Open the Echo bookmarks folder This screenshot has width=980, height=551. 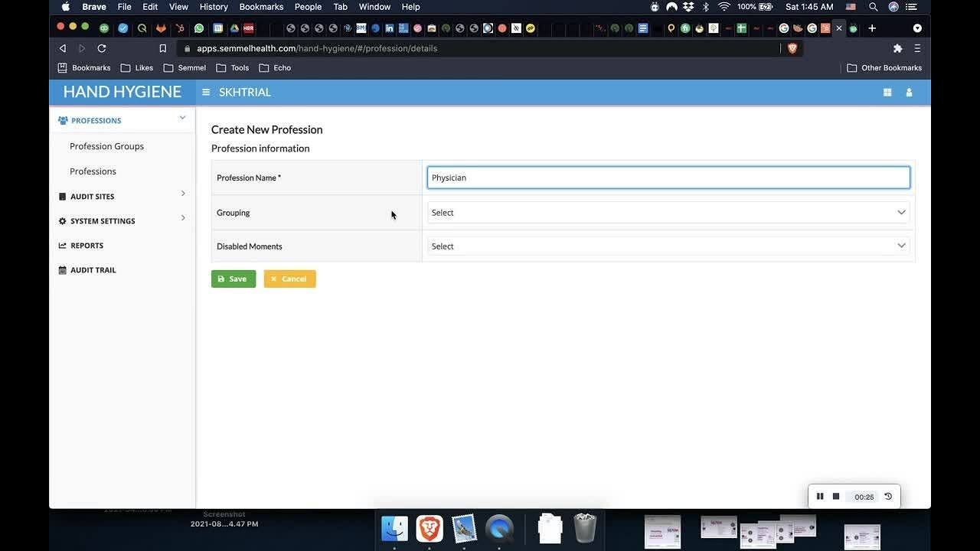[275, 68]
